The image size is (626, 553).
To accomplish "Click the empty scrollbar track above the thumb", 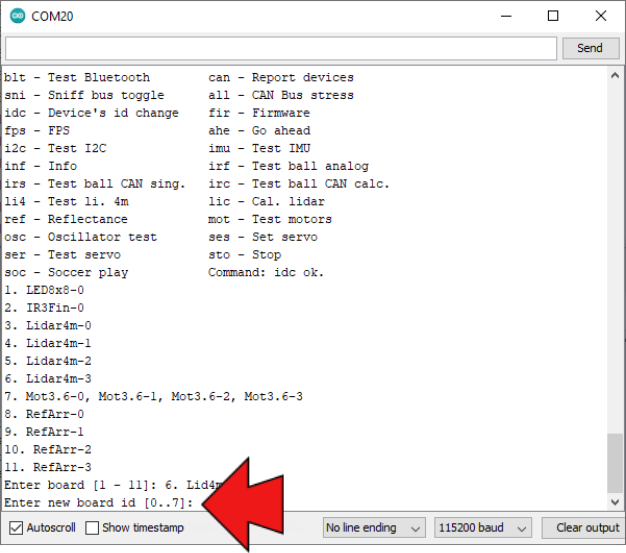I will coord(615,250).
